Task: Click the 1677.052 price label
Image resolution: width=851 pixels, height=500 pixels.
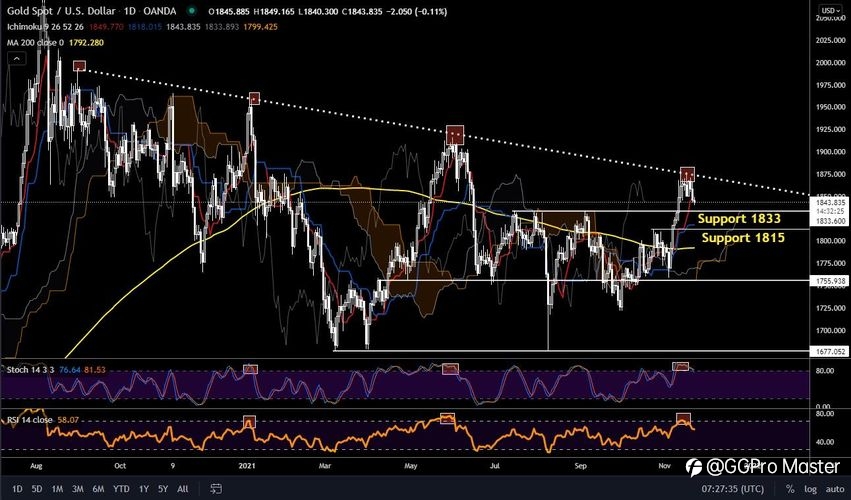Action: (829, 352)
